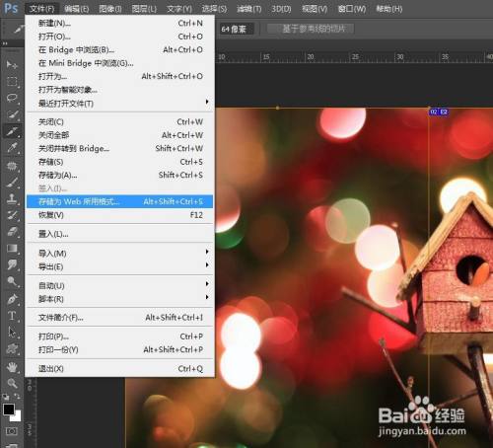493x448 pixels.
Task: Select the Eraser tool
Action: pos(12,231)
